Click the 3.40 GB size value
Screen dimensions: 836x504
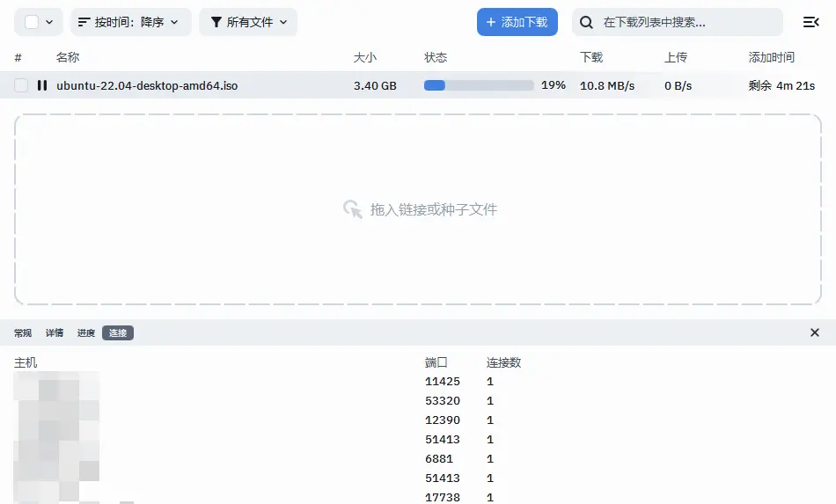pyautogui.click(x=375, y=86)
